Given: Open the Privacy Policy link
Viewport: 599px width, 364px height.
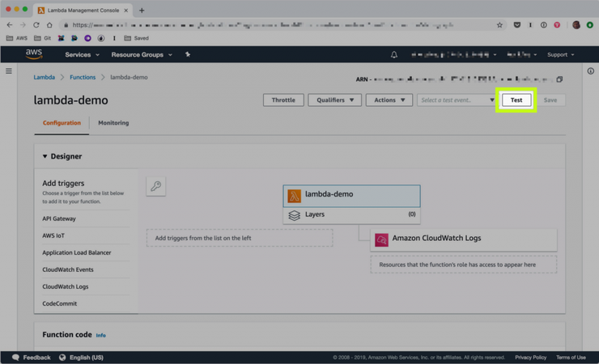Looking at the screenshot, I should (x=530, y=358).
